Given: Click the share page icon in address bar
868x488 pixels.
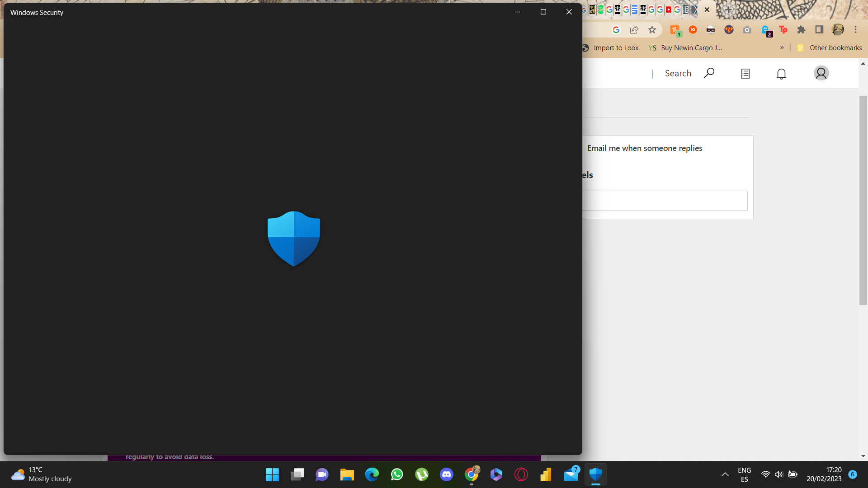Looking at the screenshot, I should (634, 30).
